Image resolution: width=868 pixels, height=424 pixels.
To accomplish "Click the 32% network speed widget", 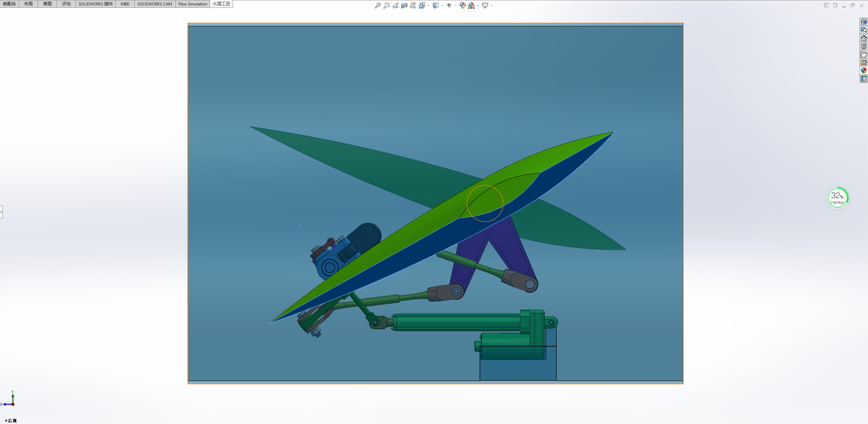I will tap(837, 198).
